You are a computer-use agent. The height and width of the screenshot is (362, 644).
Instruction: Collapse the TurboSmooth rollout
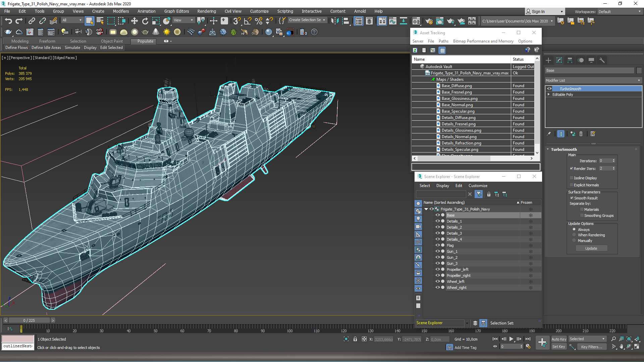click(548, 149)
